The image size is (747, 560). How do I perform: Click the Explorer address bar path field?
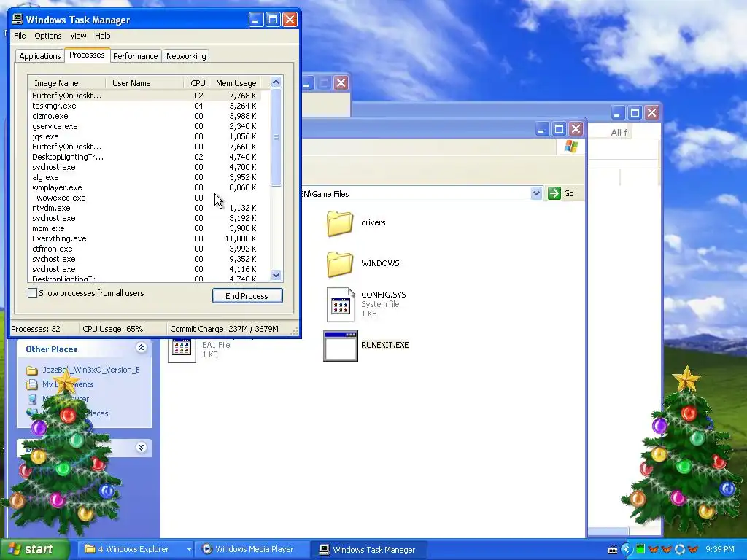pos(414,194)
